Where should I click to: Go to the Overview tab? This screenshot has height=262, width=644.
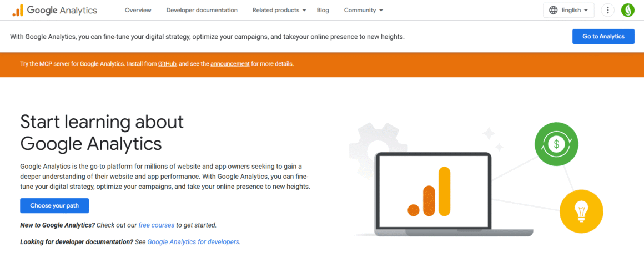(x=138, y=10)
